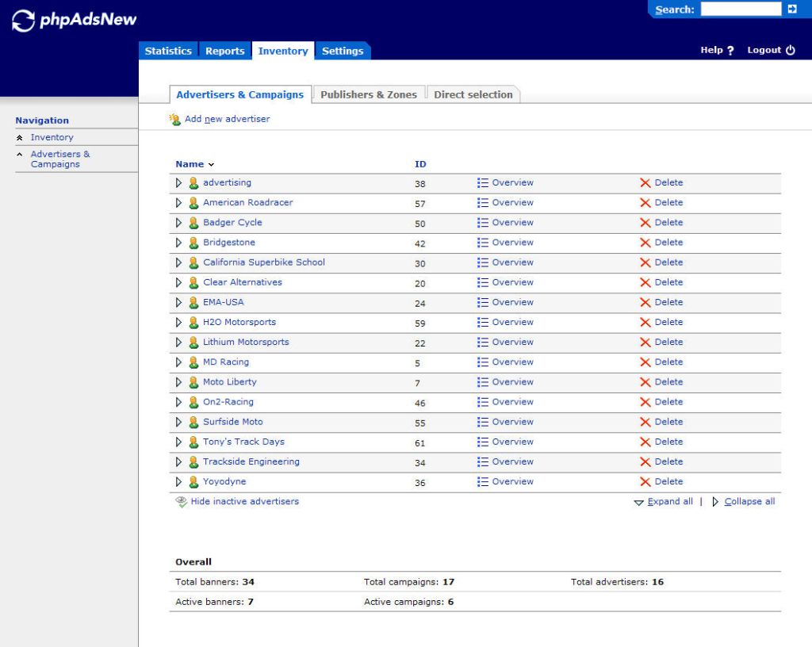Image resolution: width=812 pixels, height=647 pixels.
Task: Sort by the Name column arrow
Action: click(211, 165)
